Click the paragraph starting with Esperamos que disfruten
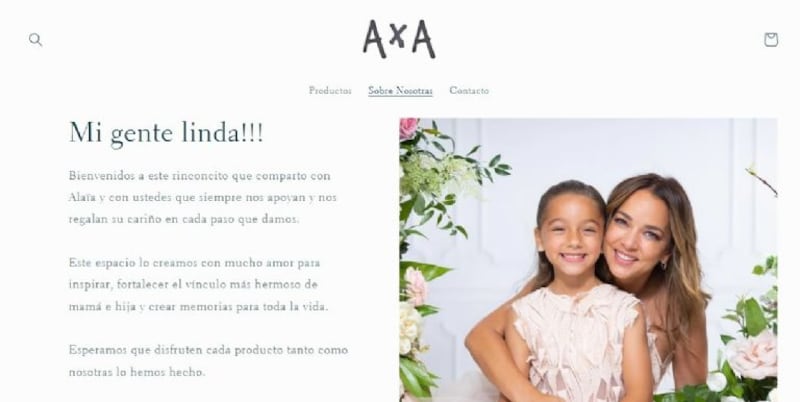The image size is (800, 402). click(208, 361)
